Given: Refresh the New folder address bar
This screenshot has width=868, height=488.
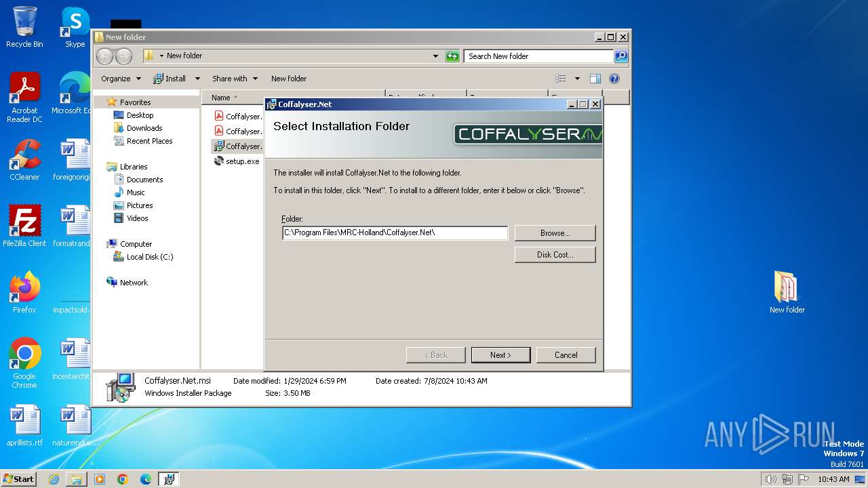Looking at the screenshot, I should coord(452,56).
